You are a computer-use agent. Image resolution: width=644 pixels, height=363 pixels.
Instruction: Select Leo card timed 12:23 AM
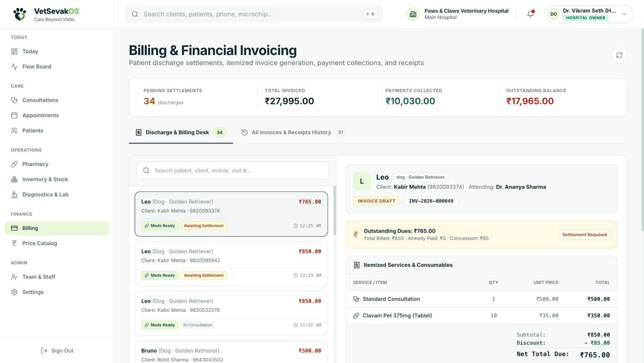click(x=231, y=264)
